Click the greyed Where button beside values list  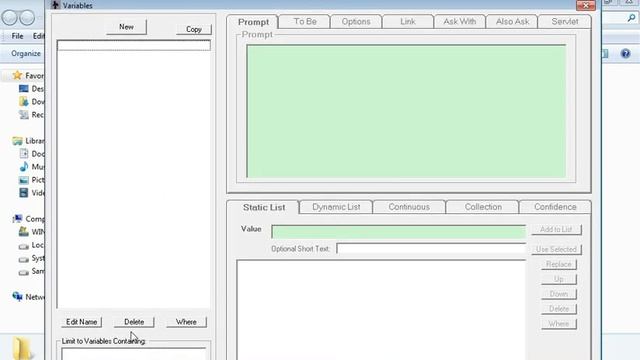coord(558,324)
